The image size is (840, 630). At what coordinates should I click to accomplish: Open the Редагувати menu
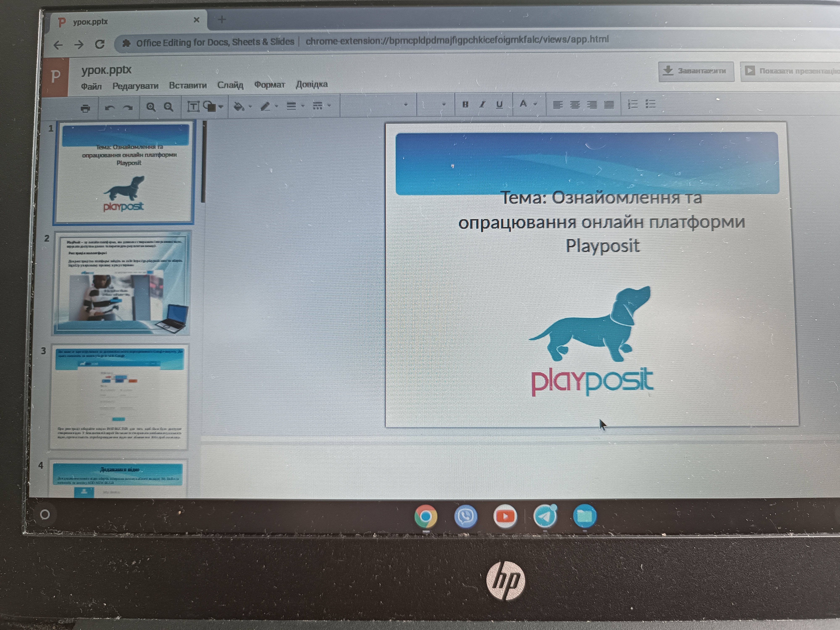pos(135,86)
